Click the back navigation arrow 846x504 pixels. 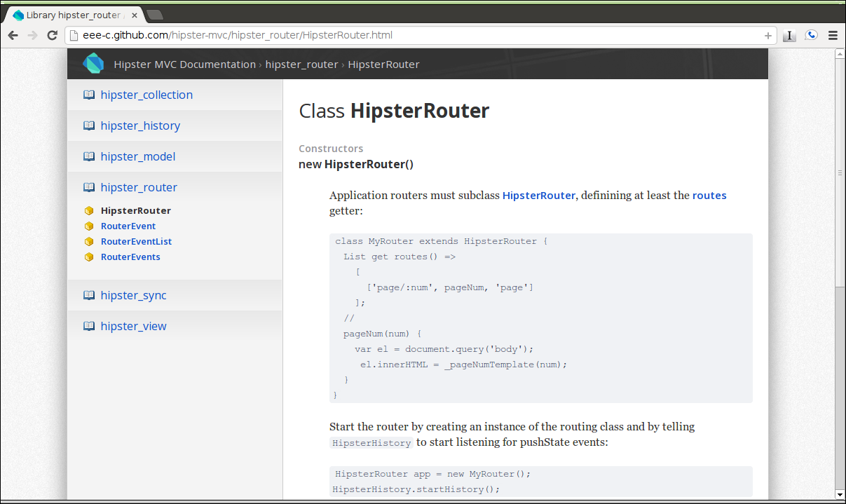(x=13, y=35)
